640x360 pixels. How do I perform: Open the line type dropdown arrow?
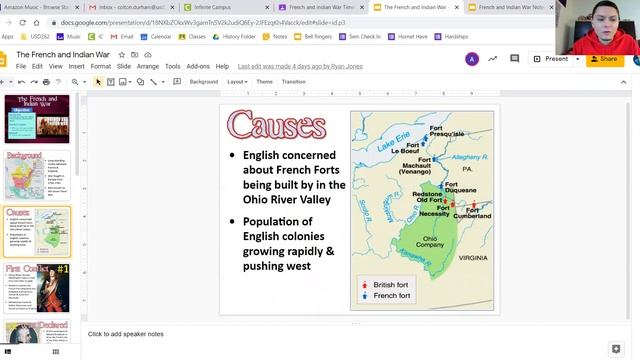pyautogui.click(x=163, y=82)
